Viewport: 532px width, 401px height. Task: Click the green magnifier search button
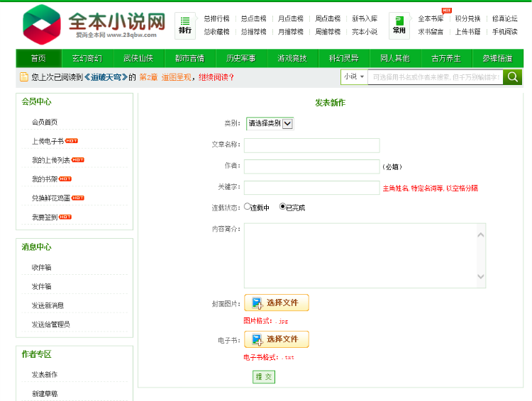513,77
